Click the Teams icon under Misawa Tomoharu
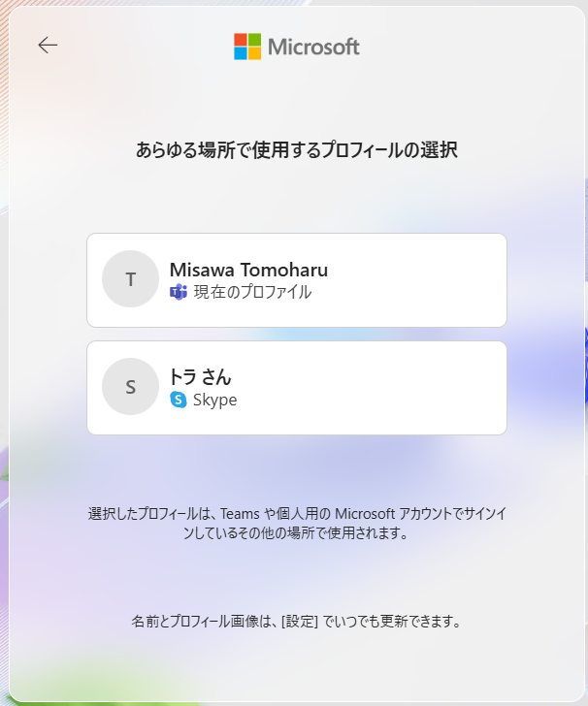The width and height of the screenshot is (588, 706). [x=179, y=292]
